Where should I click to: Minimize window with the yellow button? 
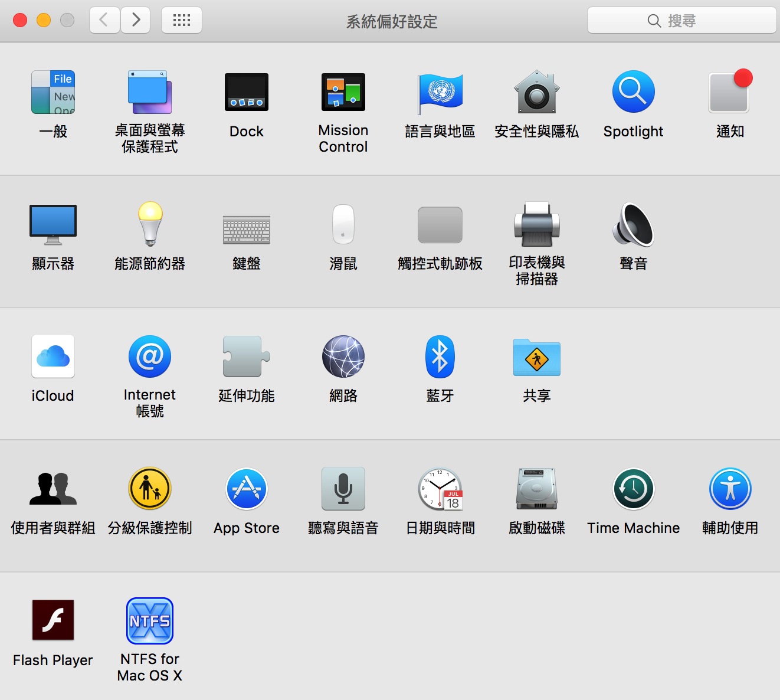pyautogui.click(x=44, y=20)
